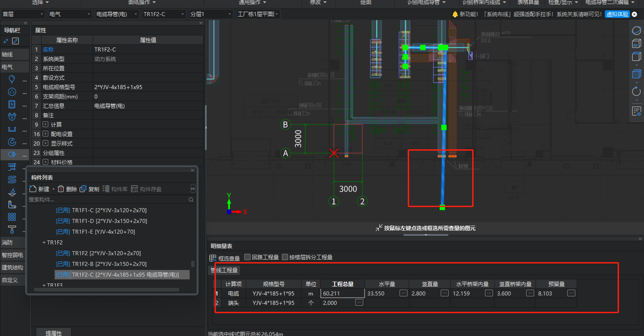Open the 新建 dropdown arrow

[x=53, y=189]
